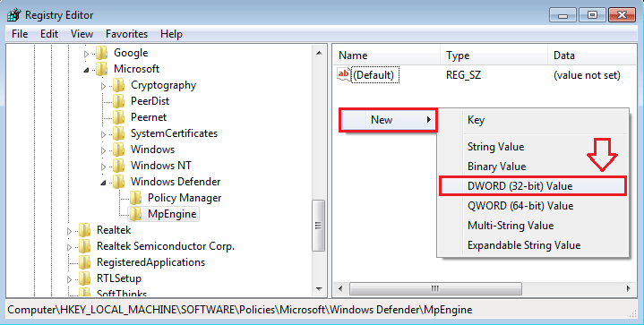Click the Windows Defender folder icon
Viewport: 644px width, 325px height.
[x=119, y=182]
